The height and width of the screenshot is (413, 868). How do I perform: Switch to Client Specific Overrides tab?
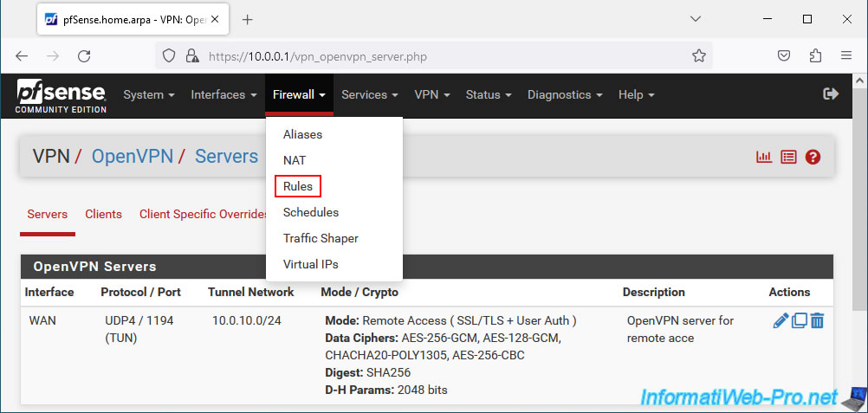click(x=203, y=215)
